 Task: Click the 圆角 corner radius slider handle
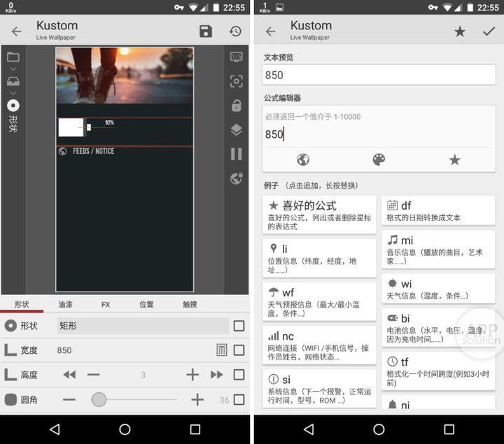99,400
